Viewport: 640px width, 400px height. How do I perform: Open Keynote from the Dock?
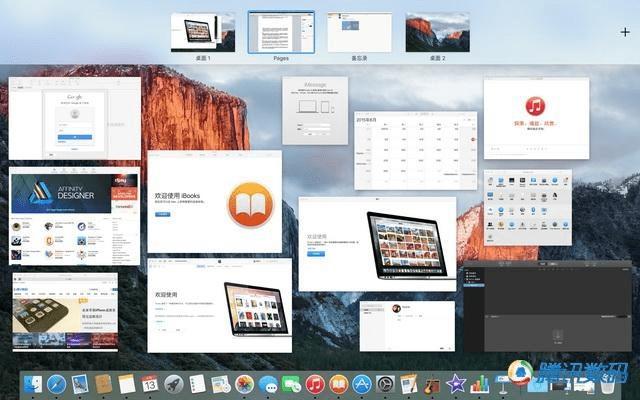click(x=502, y=384)
